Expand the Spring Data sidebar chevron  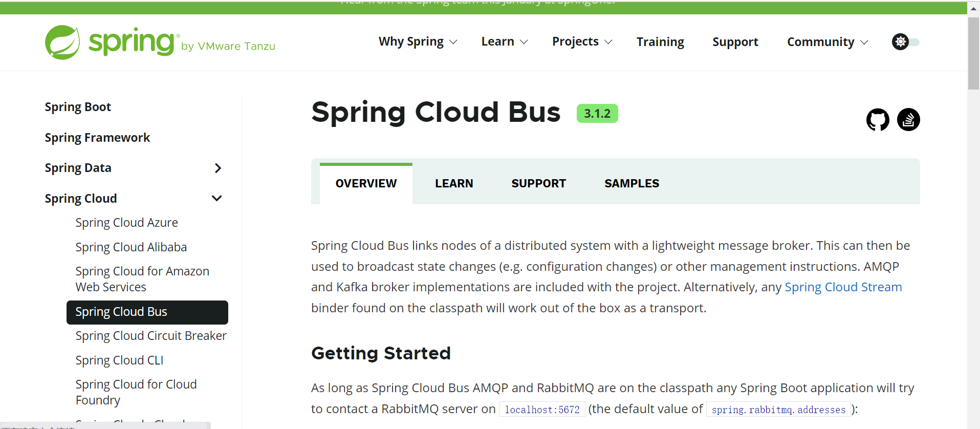tap(218, 168)
